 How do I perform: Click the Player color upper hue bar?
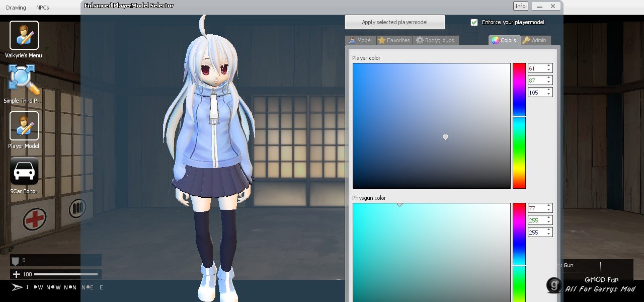[x=519, y=90]
